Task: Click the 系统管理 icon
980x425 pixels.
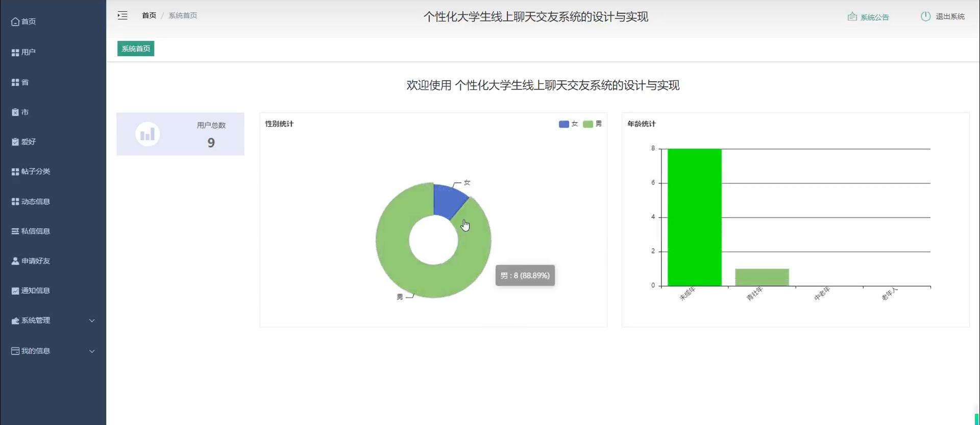Action: click(15, 321)
